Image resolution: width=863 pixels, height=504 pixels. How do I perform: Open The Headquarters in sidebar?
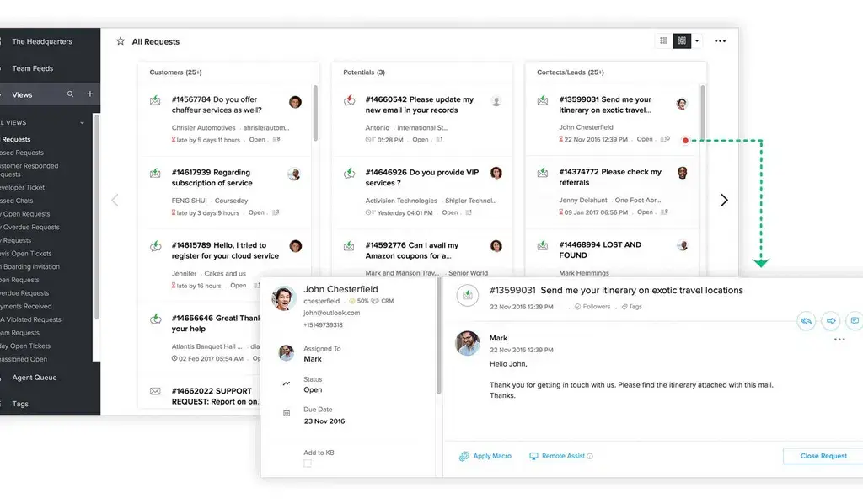tap(42, 42)
